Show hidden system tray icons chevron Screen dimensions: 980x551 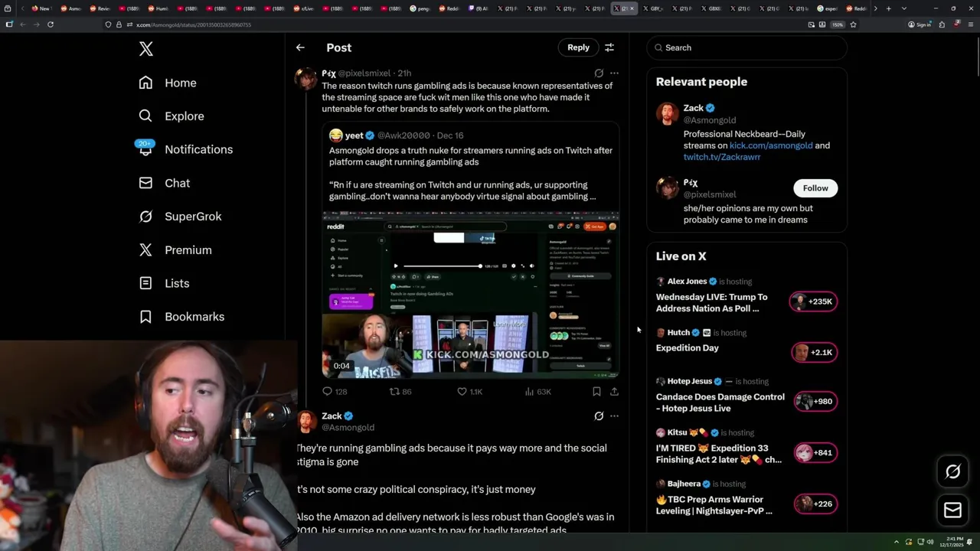tap(897, 543)
